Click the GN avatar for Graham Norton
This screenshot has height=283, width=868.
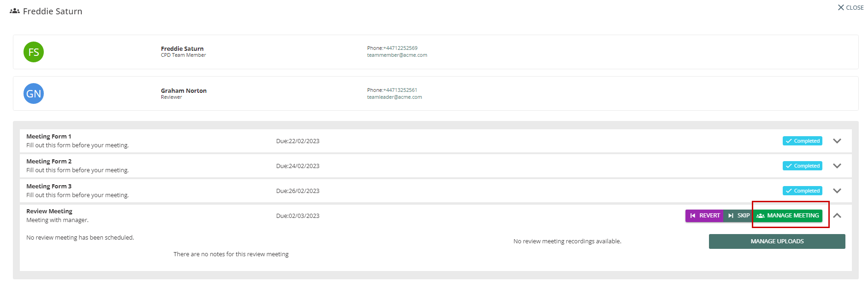pyautogui.click(x=34, y=94)
